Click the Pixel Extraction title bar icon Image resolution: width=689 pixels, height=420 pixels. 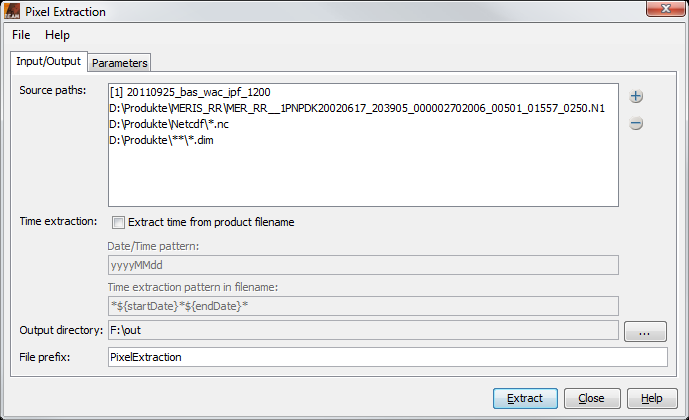tap(14, 12)
